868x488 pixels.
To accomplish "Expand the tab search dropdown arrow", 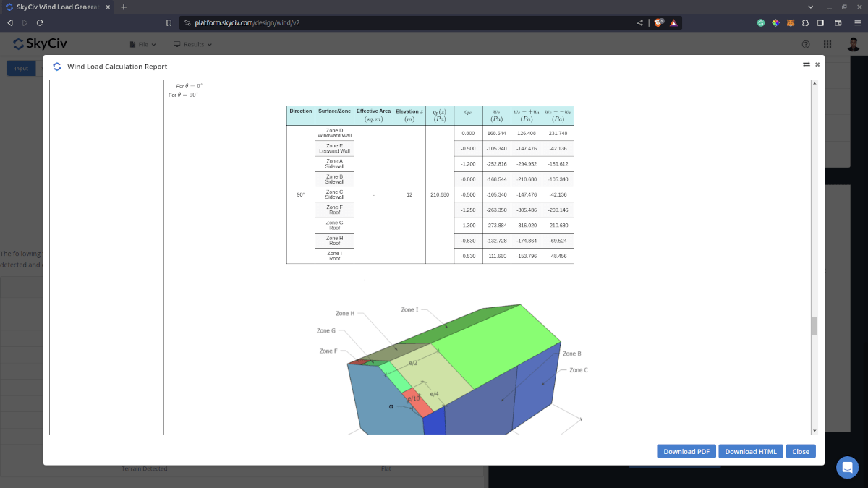I will 809,7.
